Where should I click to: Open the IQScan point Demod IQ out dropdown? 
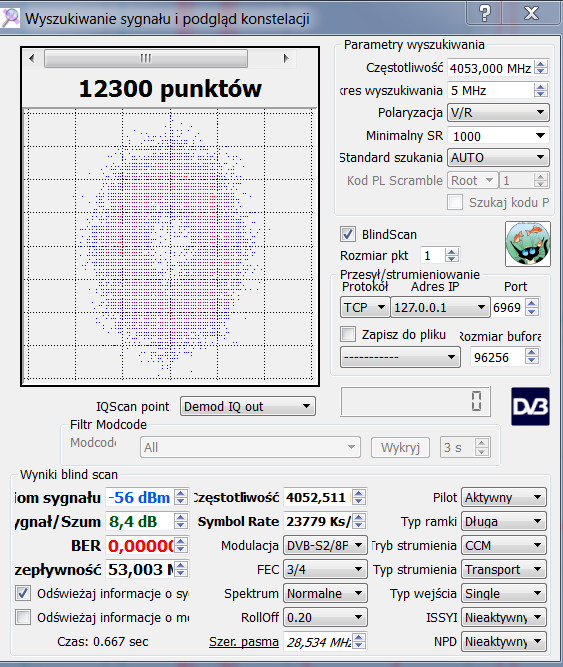pyautogui.click(x=247, y=406)
